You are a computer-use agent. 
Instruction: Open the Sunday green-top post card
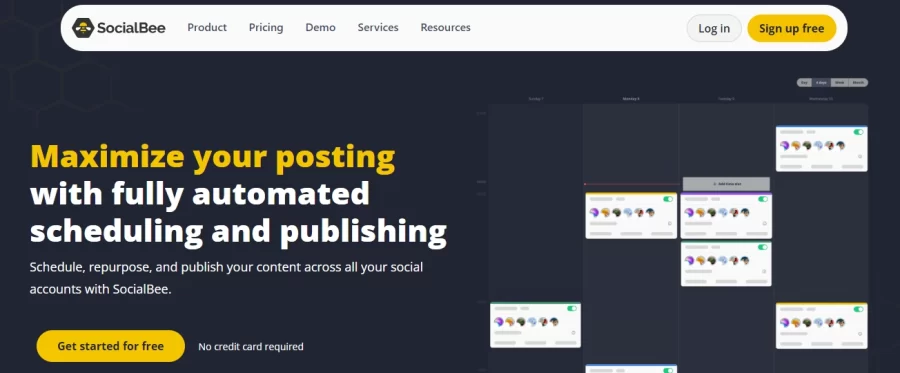click(536, 325)
